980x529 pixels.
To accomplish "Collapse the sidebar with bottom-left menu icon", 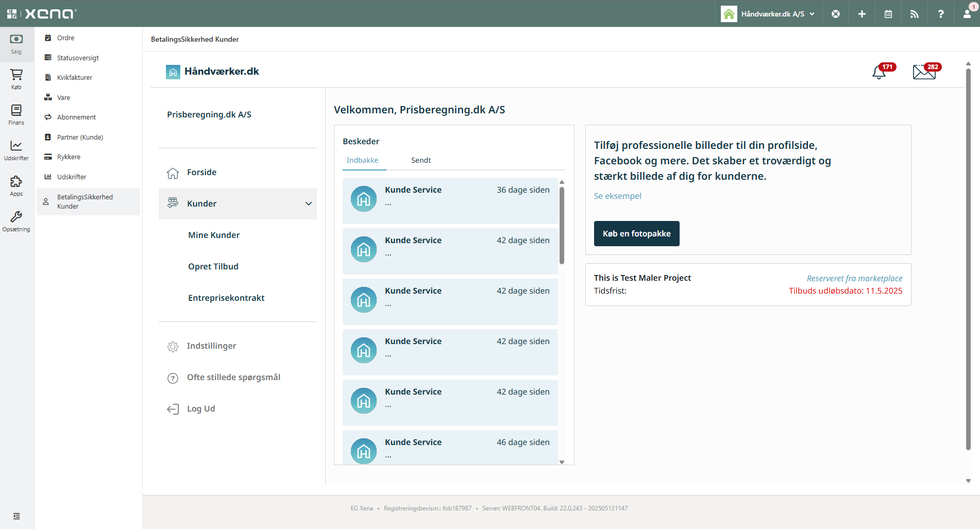I will click(16, 516).
